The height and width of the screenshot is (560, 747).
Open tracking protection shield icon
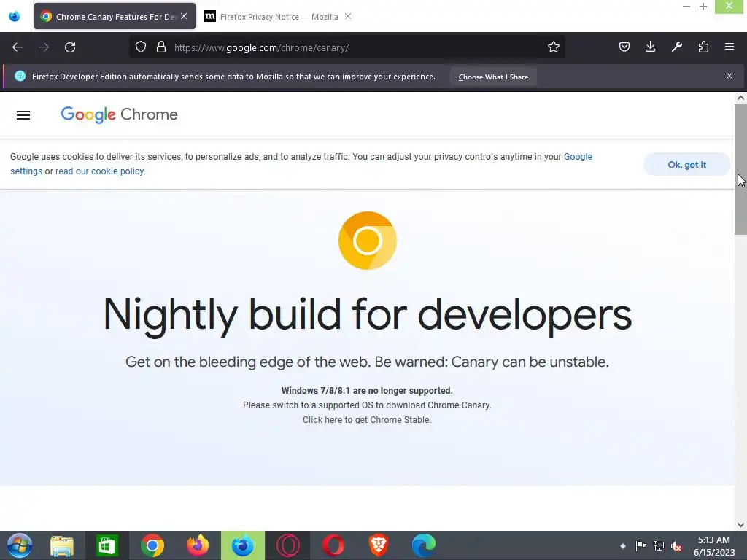pyautogui.click(x=141, y=47)
